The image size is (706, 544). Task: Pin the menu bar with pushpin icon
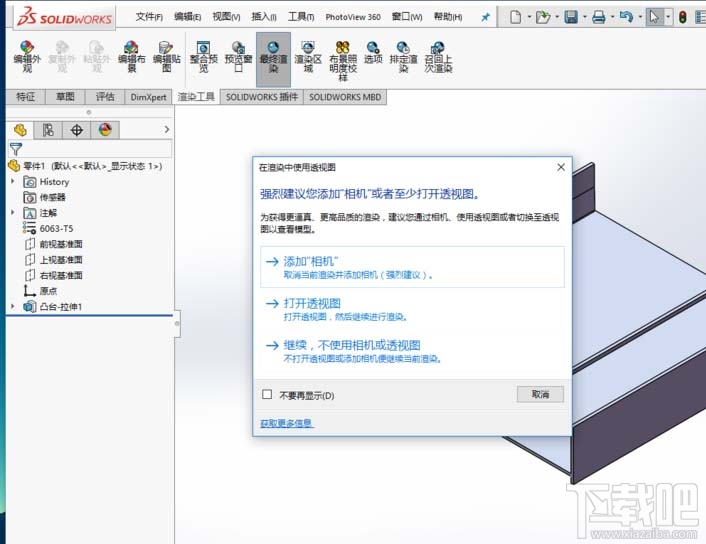pyautogui.click(x=485, y=18)
